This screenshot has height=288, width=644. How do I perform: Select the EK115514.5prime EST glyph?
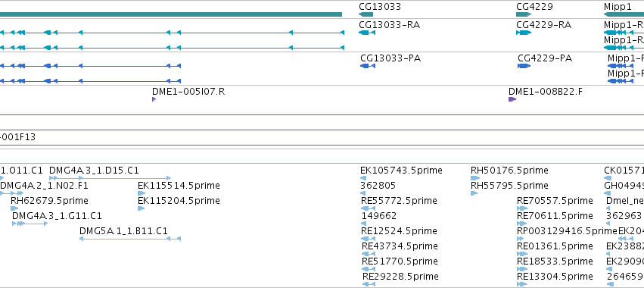tap(142, 193)
